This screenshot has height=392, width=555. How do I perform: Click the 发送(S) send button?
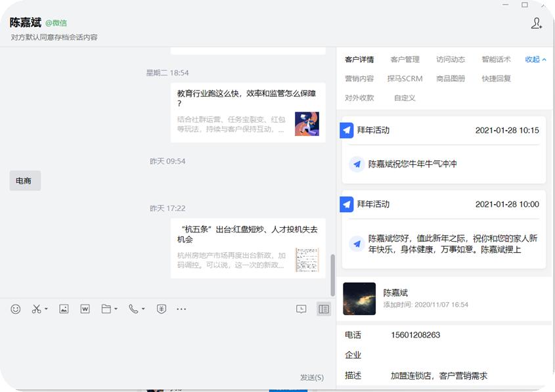[312, 378]
